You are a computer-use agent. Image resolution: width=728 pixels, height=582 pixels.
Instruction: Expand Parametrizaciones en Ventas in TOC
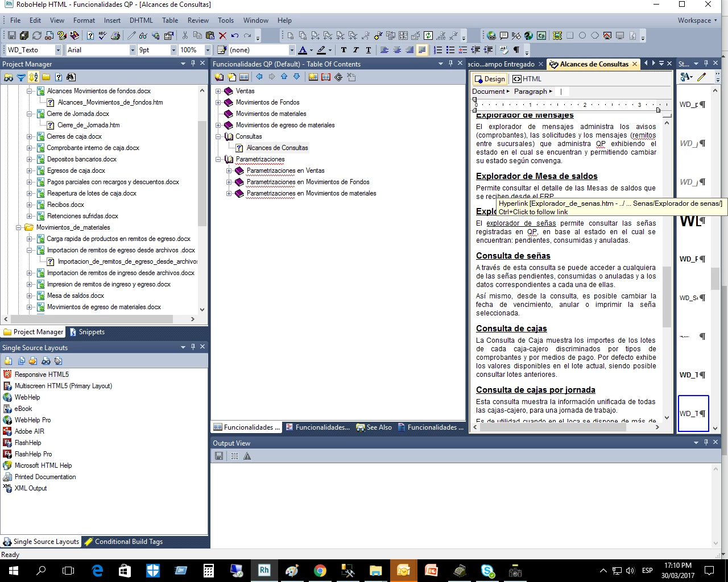pyautogui.click(x=229, y=171)
